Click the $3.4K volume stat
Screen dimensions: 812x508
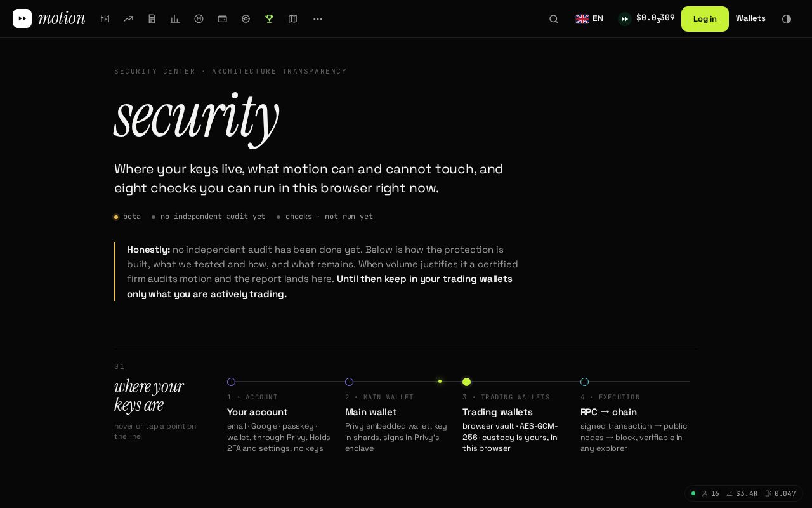(742, 493)
